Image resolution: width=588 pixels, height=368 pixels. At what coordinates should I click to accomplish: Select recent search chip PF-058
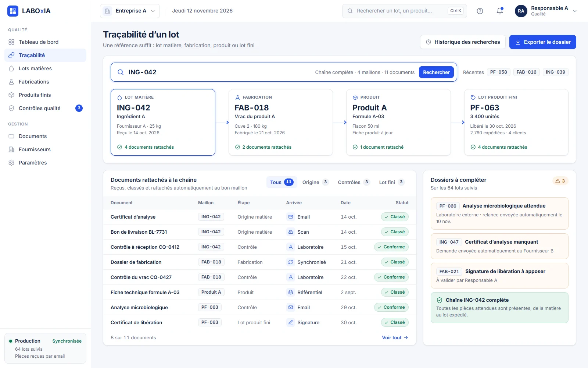(498, 72)
